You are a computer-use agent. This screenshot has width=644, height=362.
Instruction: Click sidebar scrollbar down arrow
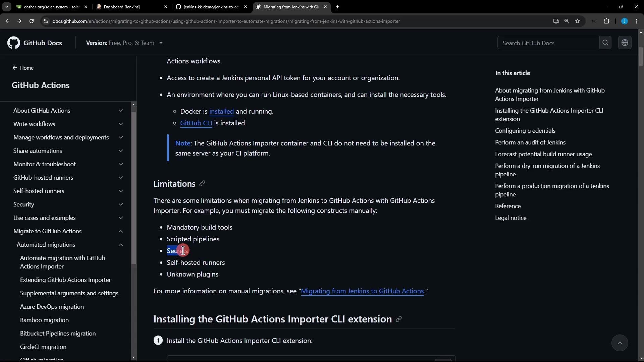(x=133, y=357)
